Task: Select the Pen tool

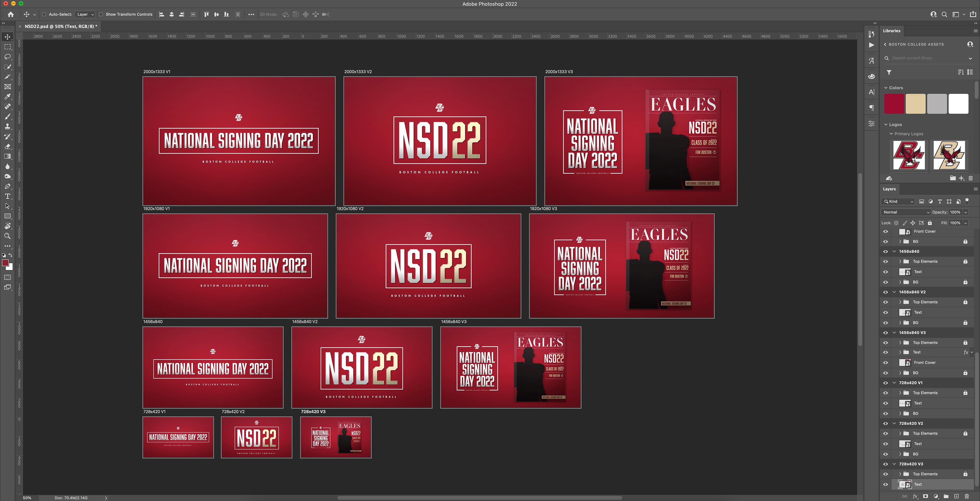Action: pyautogui.click(x=7, y=187)
